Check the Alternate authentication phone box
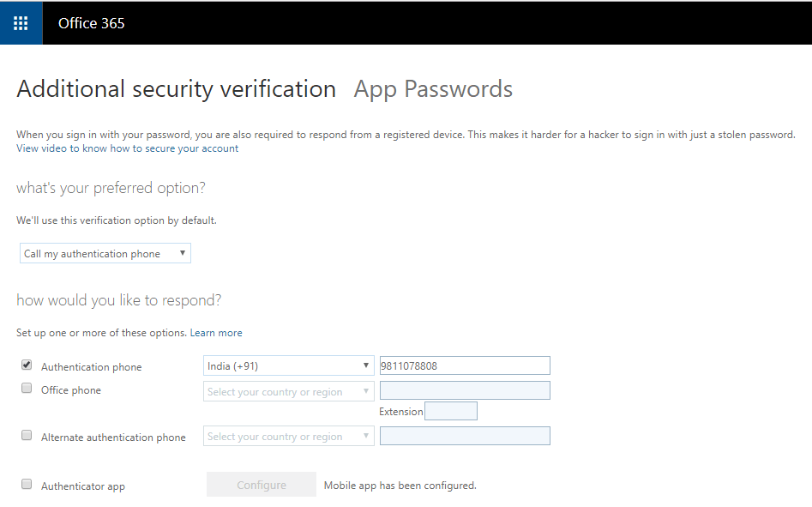This screenshot has height=507, width=812. tap(26, 435)
